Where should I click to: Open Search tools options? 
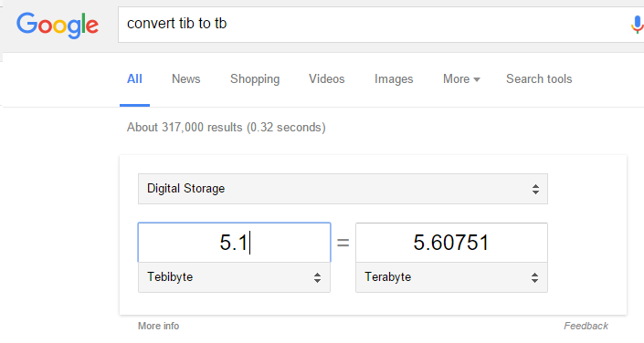pos(539,78)
